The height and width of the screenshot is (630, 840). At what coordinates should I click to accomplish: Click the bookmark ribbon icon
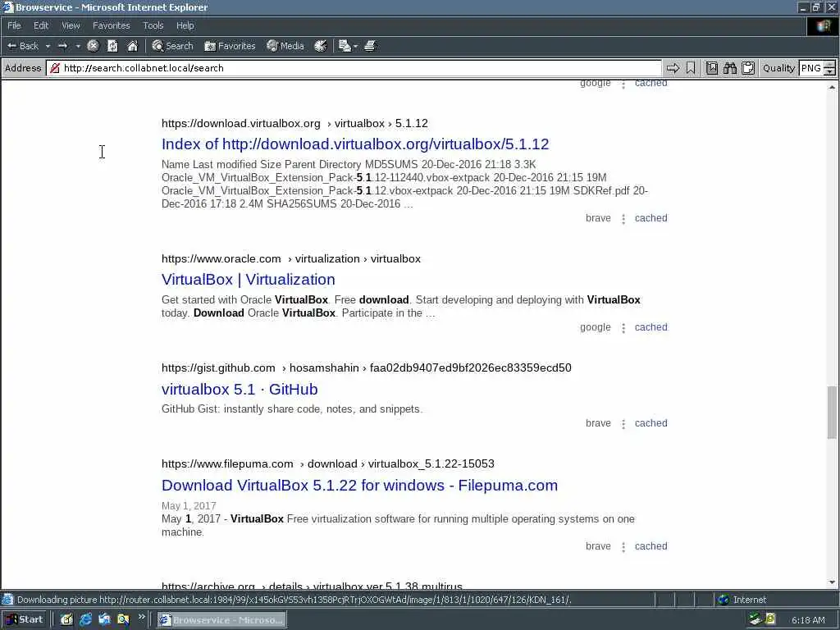[x=691, y=68]
